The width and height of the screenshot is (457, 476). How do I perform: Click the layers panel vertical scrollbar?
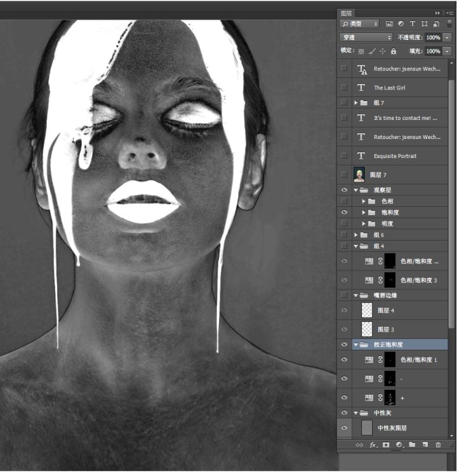point(451,205)
